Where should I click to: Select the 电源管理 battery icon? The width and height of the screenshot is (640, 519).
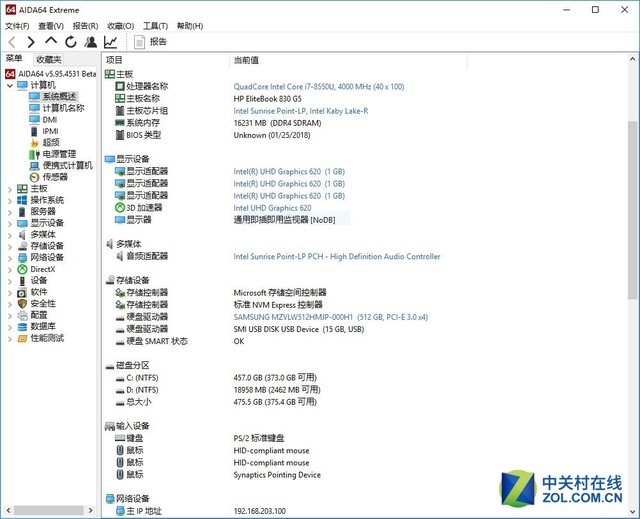point(34,154)
